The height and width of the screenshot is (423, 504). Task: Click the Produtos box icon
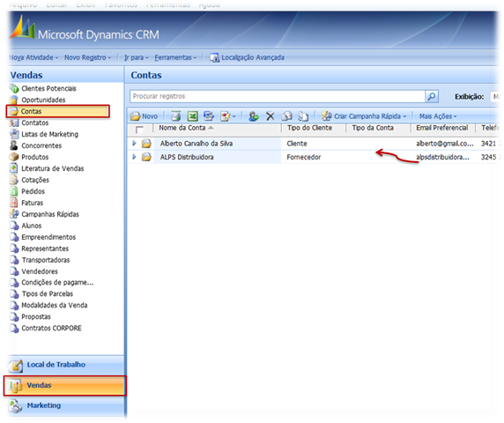(14, 157)
